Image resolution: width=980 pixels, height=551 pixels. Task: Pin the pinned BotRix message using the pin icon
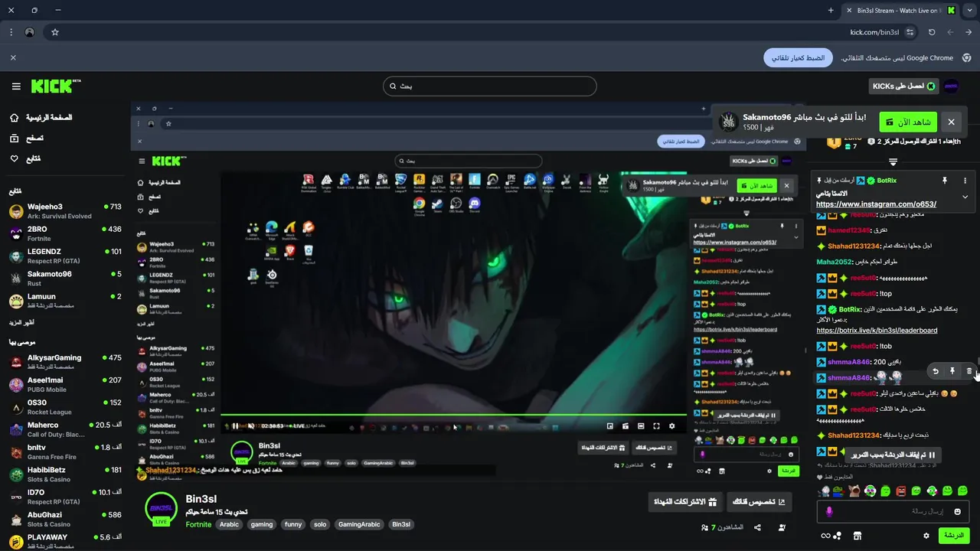[x=945, y=181]
